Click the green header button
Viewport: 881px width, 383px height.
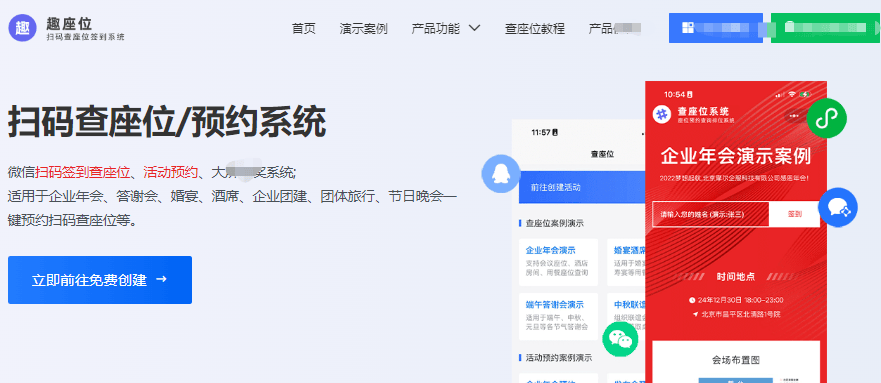[x=825, y=28]
